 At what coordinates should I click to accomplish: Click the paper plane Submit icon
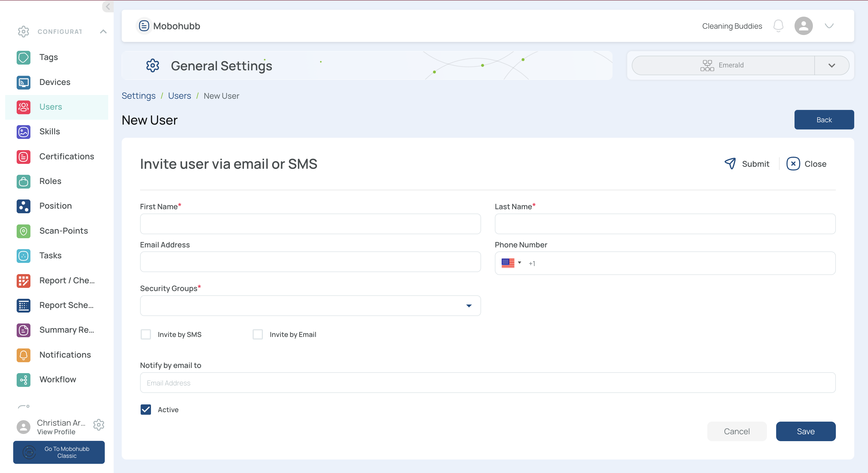(730, 164)
